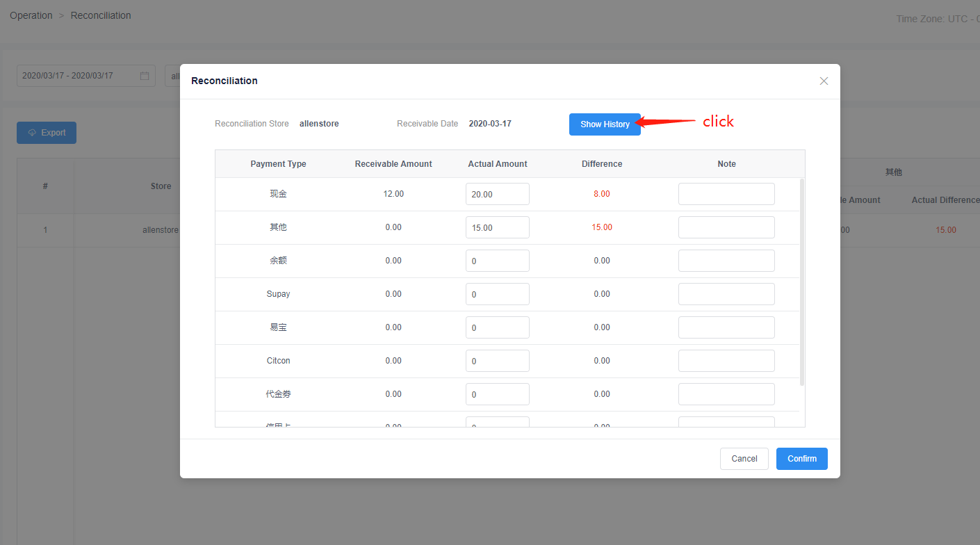Go to Operation in breadcrumb
Screen dimensions: 980x545
pos(31,15)
